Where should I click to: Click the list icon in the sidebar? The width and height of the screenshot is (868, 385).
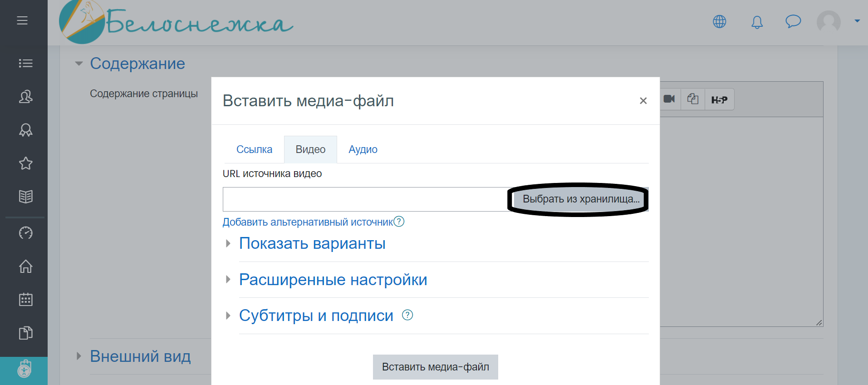tap(25, 63)
